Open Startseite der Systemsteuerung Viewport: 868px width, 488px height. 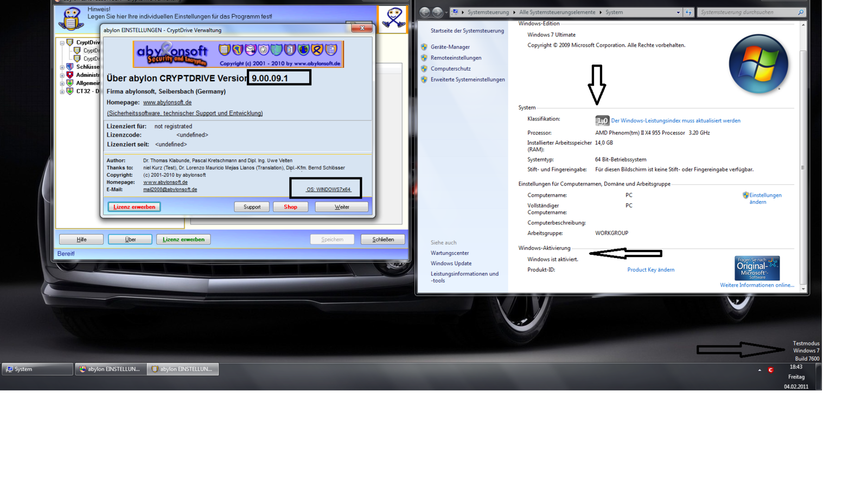(467, 31)
